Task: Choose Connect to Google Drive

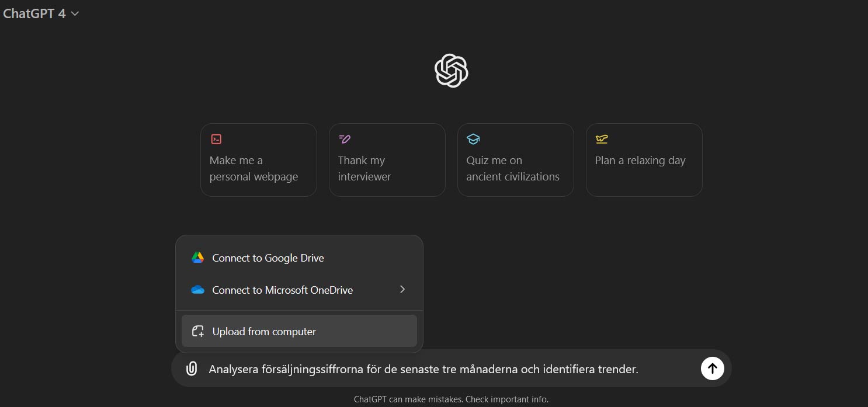Action: [x=299, y=258]
